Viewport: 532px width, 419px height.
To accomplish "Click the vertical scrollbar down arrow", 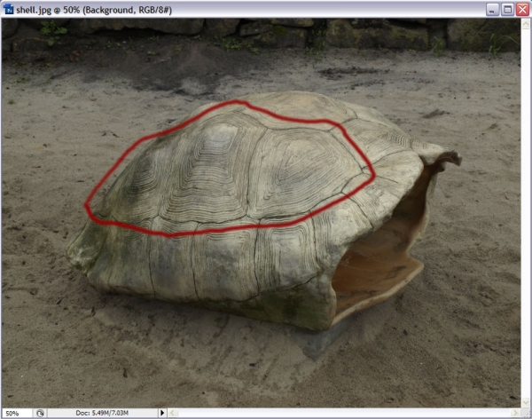I will tap(526, 401).
